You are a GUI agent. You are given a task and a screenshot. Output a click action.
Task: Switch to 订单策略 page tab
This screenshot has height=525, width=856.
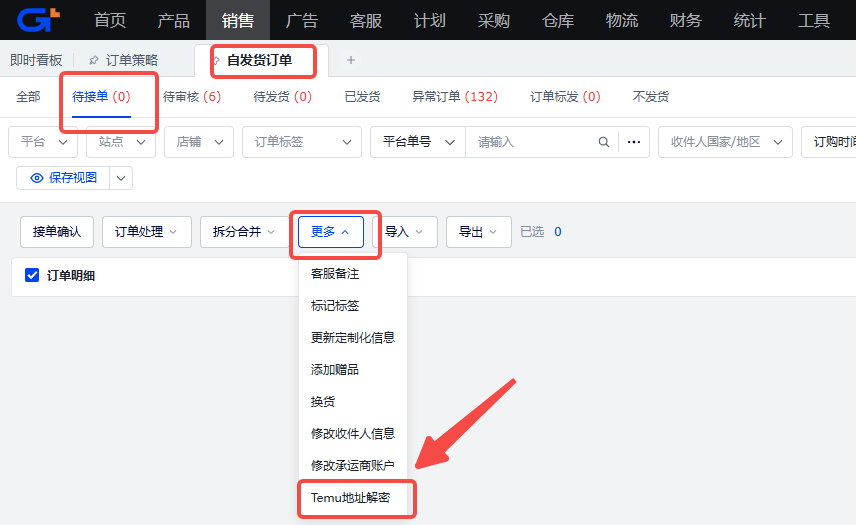[132, 60]
